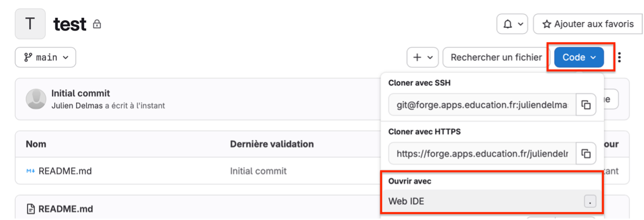Image resolution: width=644 pixels, height=220 pixels.
Task: Click the file icon in README.md header
Action: coord(31,209)
